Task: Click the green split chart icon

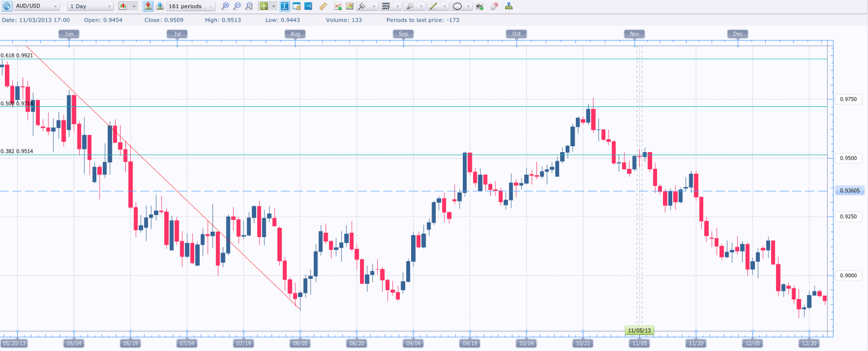Action: point(264,6)
